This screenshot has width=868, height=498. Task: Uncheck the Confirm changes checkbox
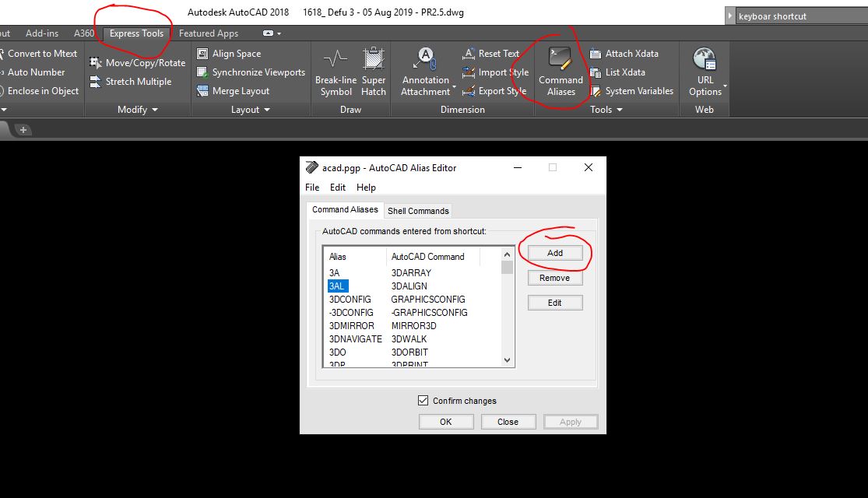tap(423, 400)
